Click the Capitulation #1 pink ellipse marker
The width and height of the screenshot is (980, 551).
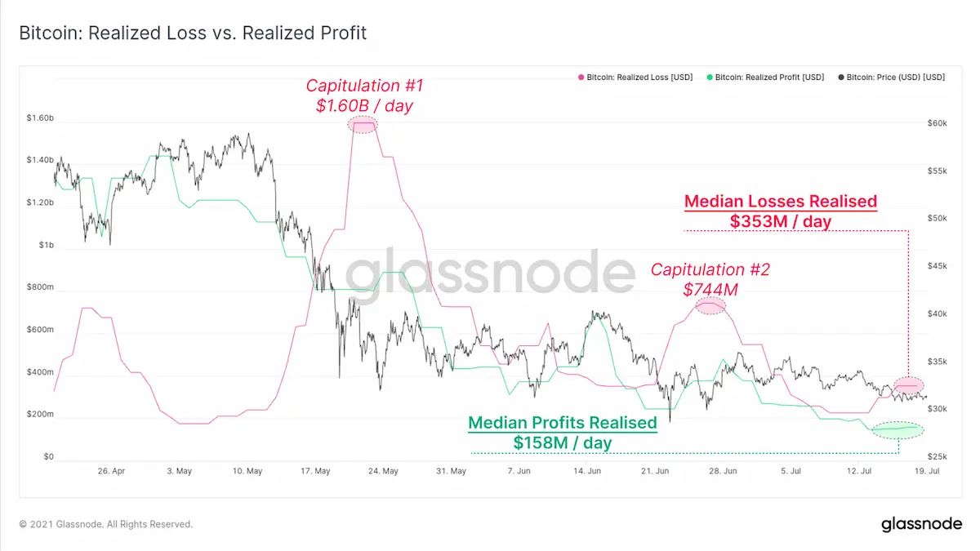(363, 124)
